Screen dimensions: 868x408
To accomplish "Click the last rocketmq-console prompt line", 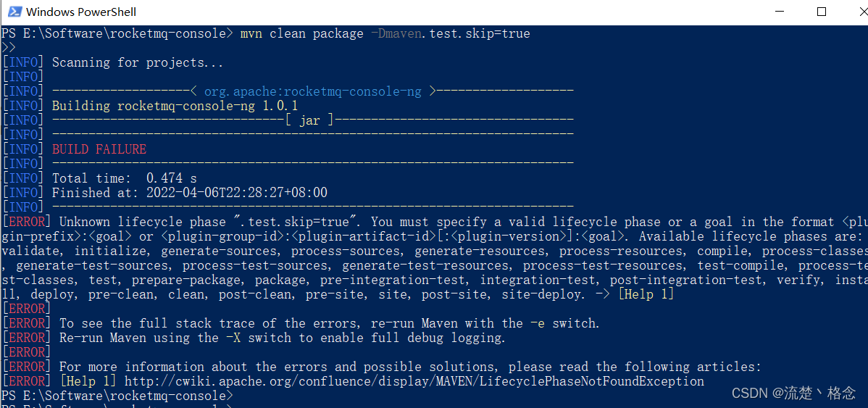I will [117, 396].
